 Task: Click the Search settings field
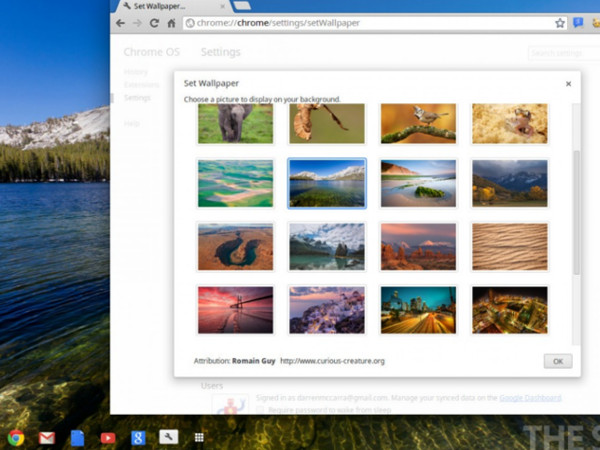[564, 53]
